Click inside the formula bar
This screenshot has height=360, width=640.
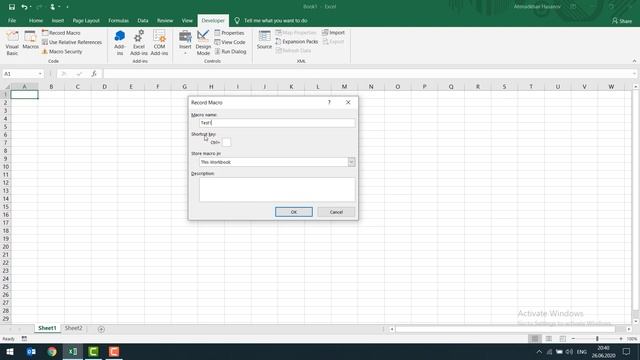click(x=367, y=74)
